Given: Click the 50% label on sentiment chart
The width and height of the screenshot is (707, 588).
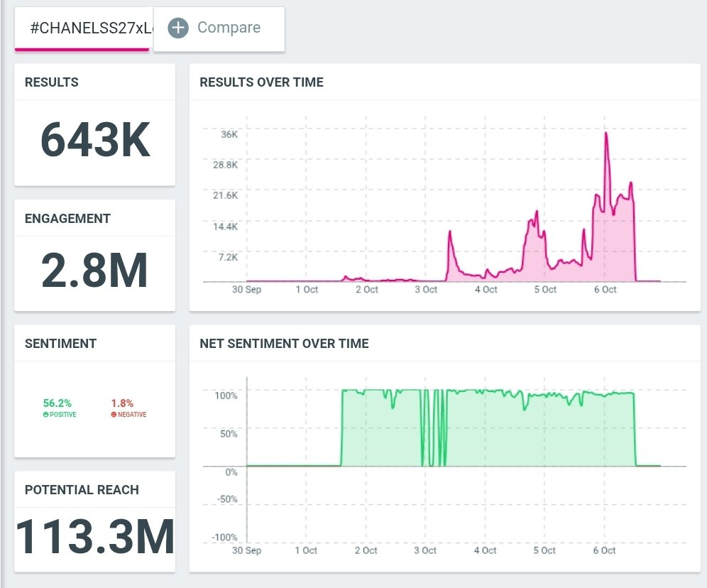Looking at the screenshot, I should [229, 434].
